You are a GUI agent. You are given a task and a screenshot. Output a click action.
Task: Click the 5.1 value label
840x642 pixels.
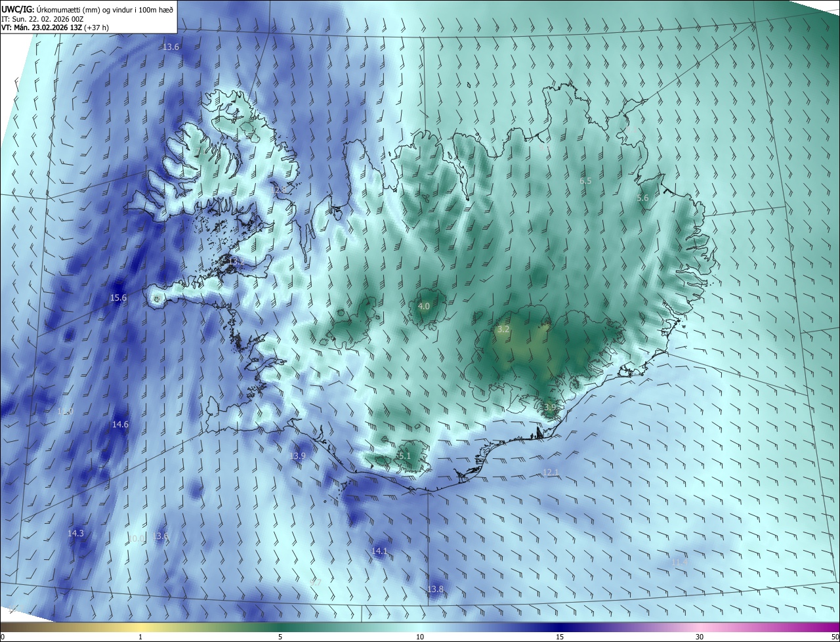(x=404, y=456)
